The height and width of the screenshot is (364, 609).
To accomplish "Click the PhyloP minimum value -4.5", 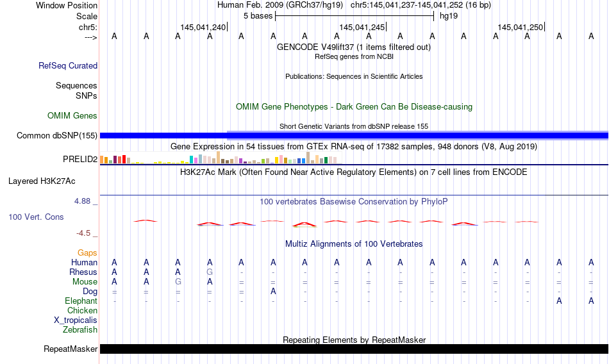I will pyautogui.click(x=83, y=233).
